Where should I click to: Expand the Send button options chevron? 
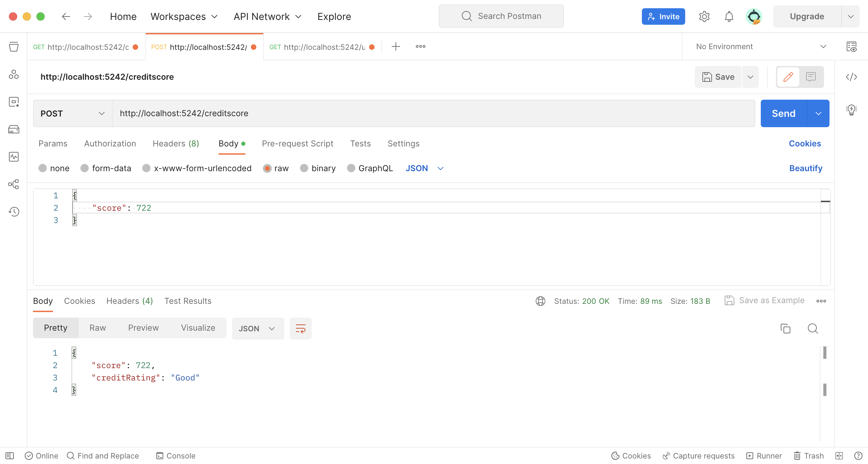819,113
